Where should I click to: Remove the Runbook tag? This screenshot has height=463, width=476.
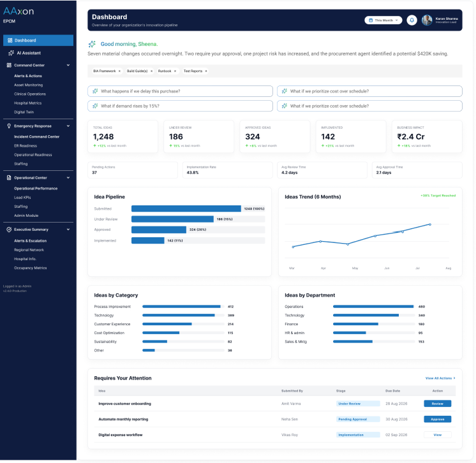175,71
